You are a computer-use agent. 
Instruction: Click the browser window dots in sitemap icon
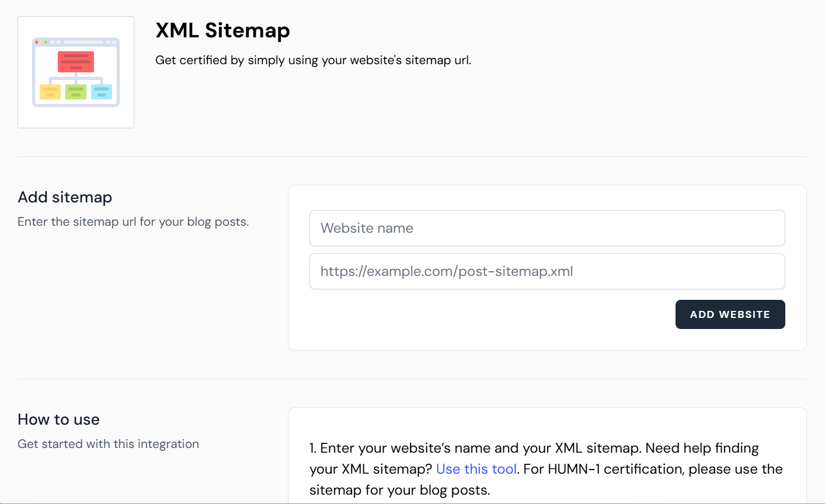41,42
